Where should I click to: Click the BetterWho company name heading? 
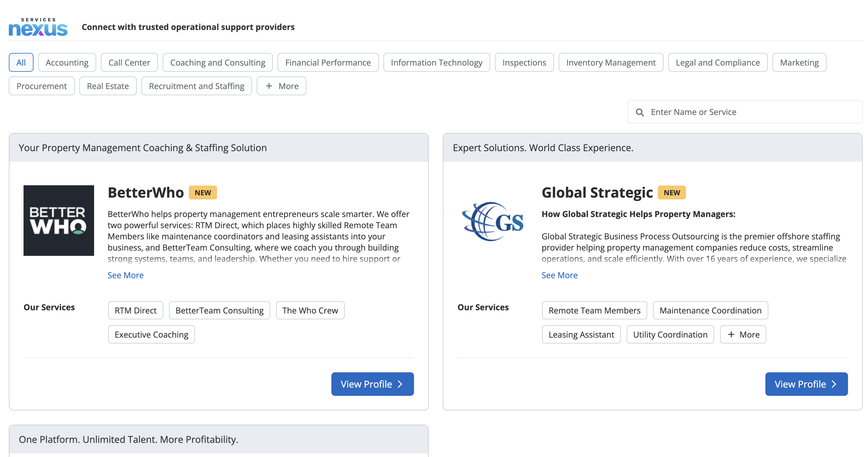coord(146,193)
